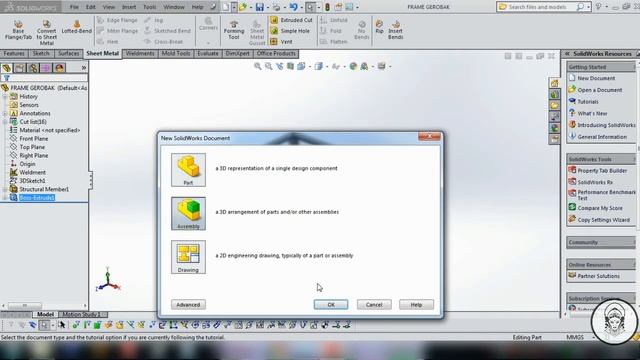
Task: Open the Tutorials link
Action: (588, 102)
